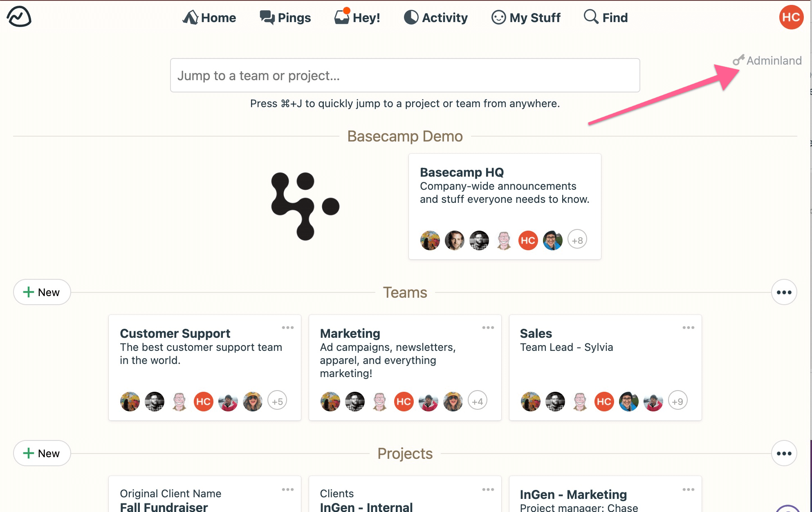
Task: Click the Basecamp logo top left
Action: [x=20, y=16]
